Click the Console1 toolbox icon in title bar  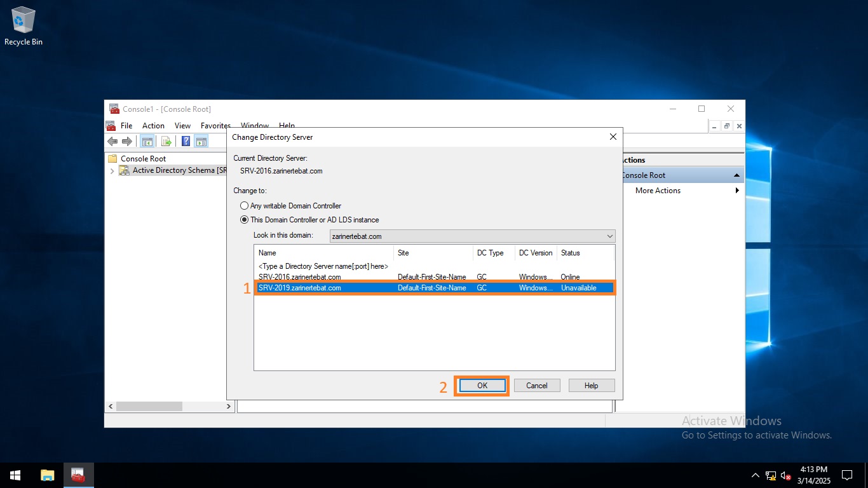pyautogui.click(x=114, y=109)
